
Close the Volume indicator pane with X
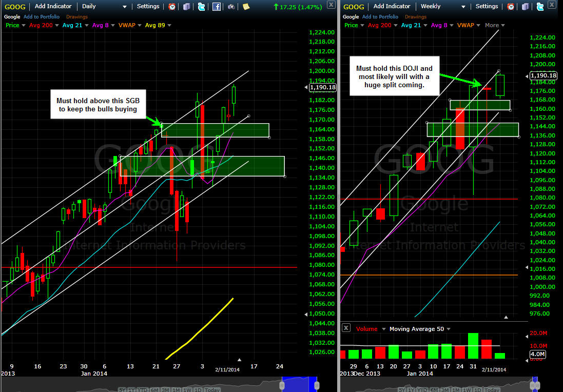click(346, 327)
